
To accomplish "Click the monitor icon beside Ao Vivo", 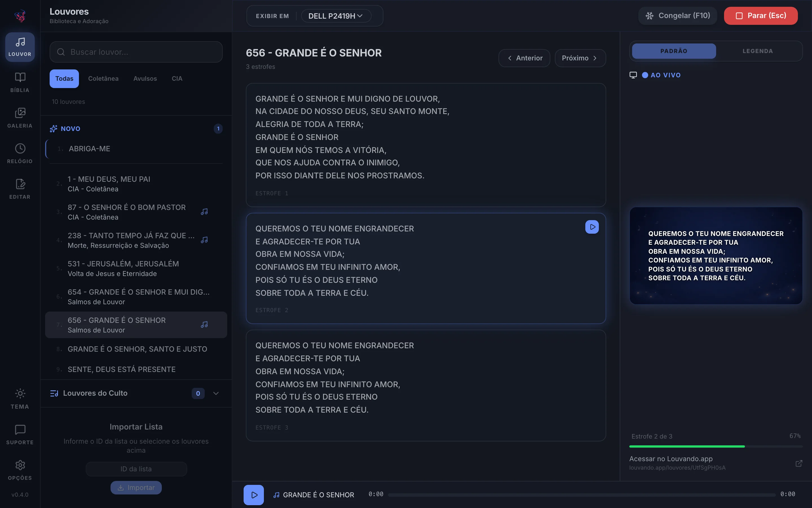I will coord(633,75).
